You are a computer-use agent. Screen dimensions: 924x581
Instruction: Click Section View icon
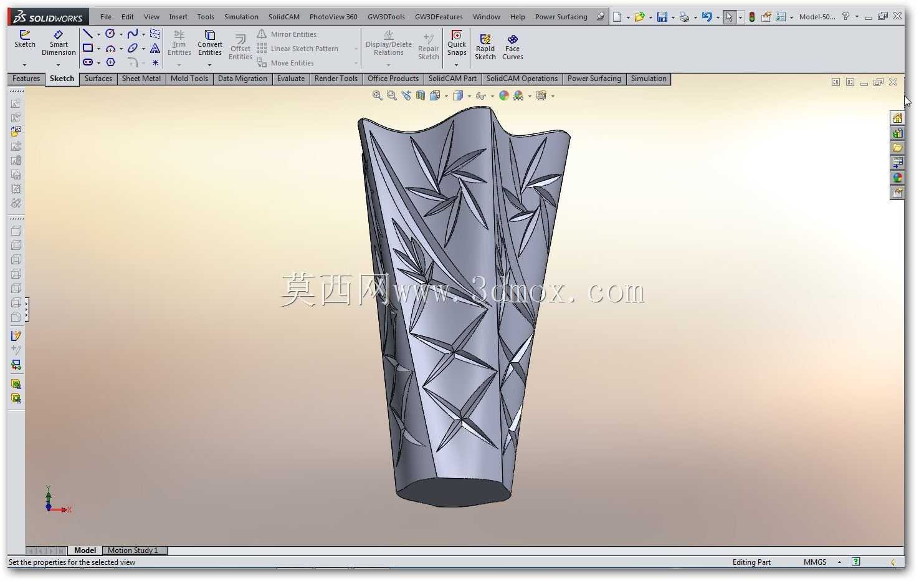(421, 95)
